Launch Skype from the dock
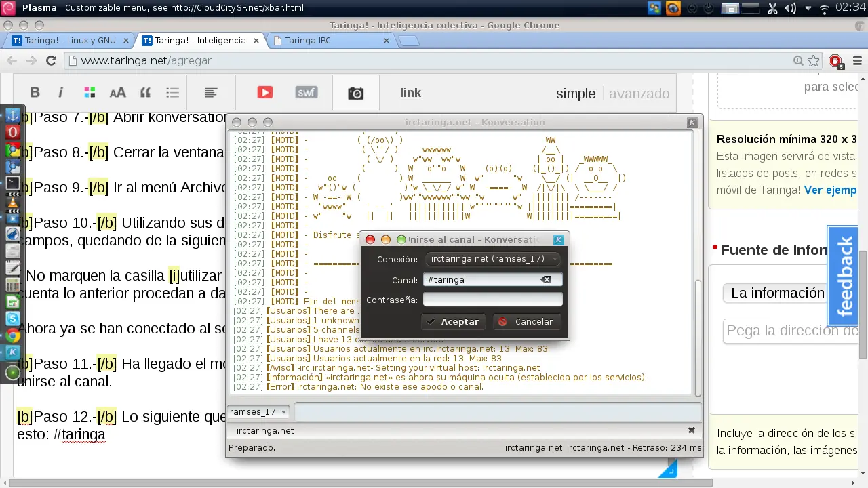This screenshot has height=488, width=868. click(12, 319)
